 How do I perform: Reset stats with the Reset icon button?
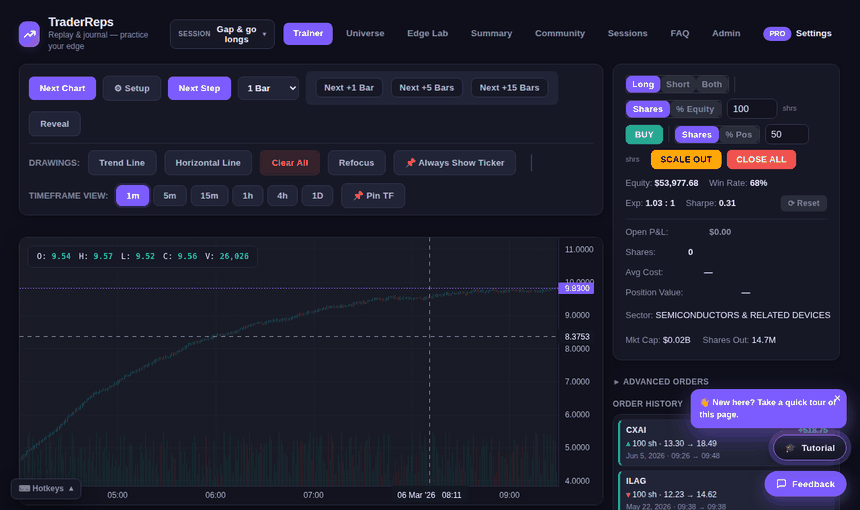pos(804,203)
